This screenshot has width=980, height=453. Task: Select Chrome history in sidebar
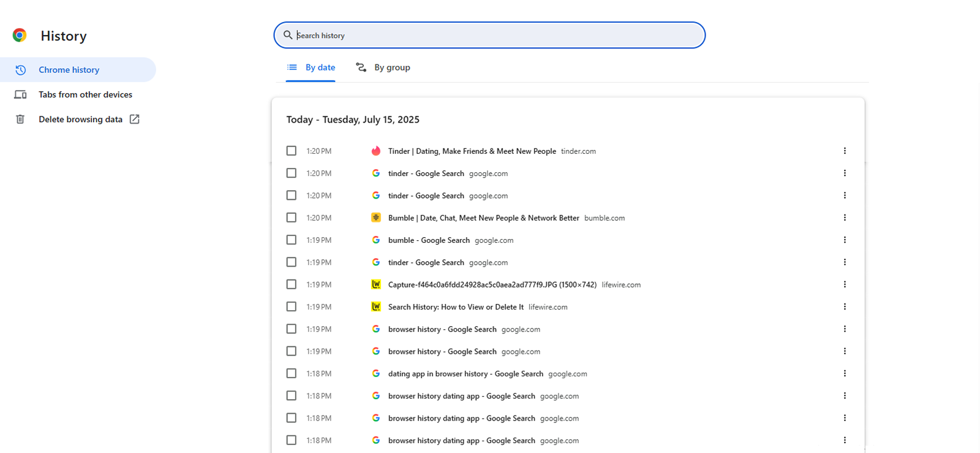pos(78,70)
